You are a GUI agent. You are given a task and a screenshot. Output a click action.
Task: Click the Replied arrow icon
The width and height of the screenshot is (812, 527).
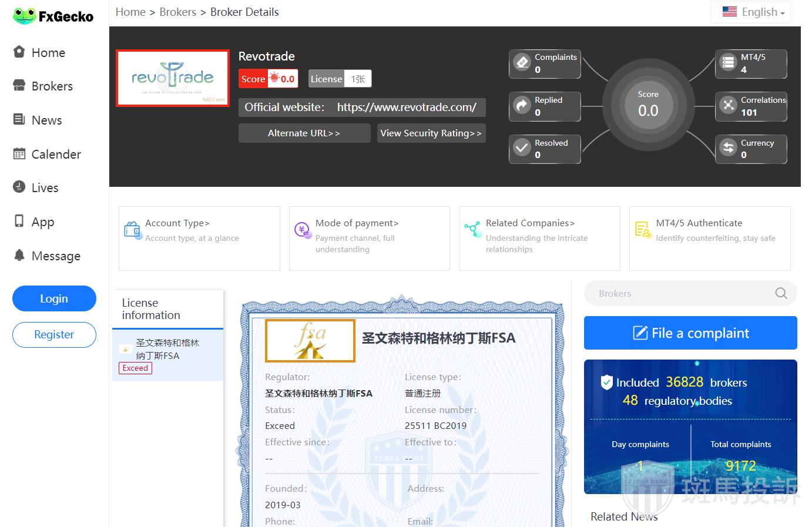pyautogui.click(x=522, y=105)
